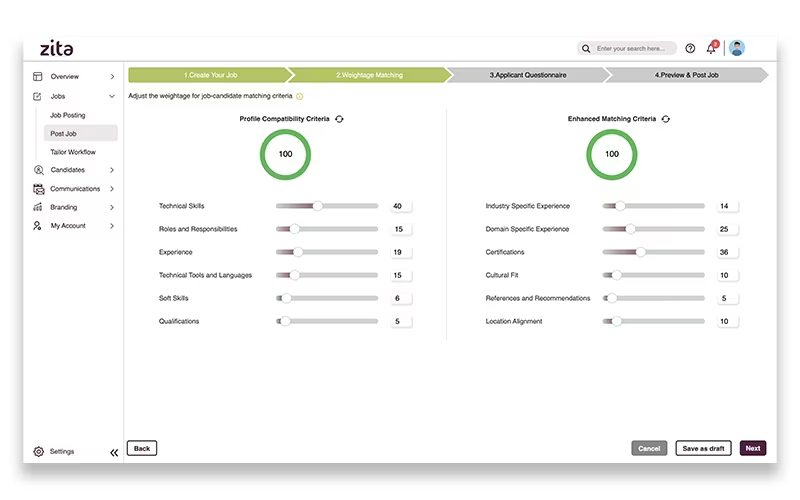Image resolution: width=800 pixels, height=500 pixels.
Task: Click the Cancel button
Action: coord(649,448)
